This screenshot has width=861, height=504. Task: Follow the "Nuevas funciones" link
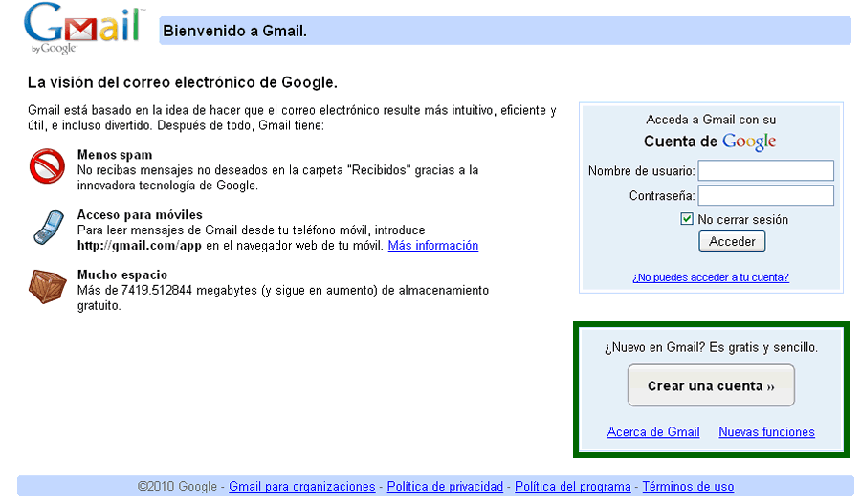pos(766,432)
